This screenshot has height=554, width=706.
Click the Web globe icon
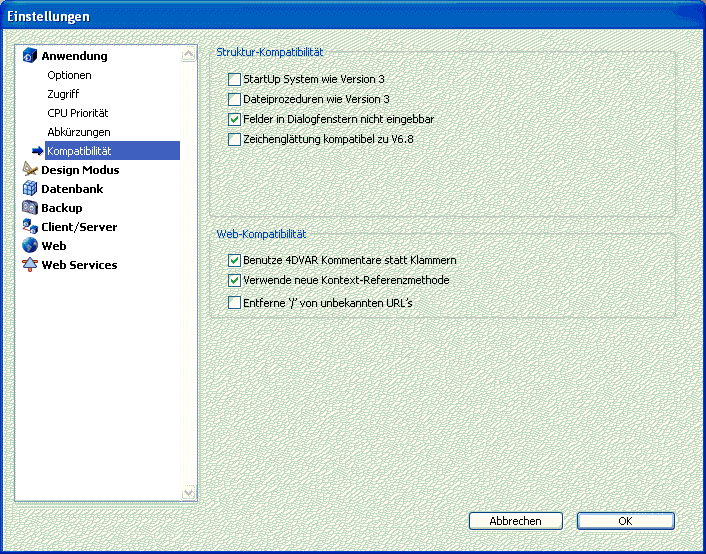(x=29, y=246)
